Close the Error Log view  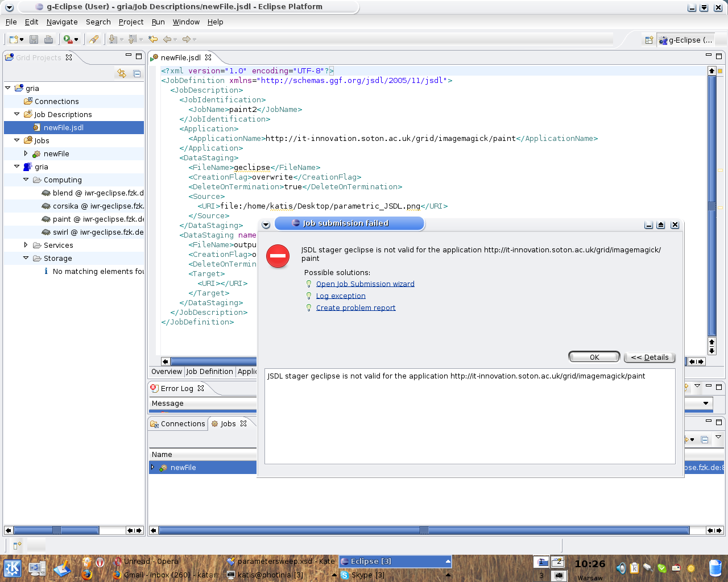click(x=201, y=388)
